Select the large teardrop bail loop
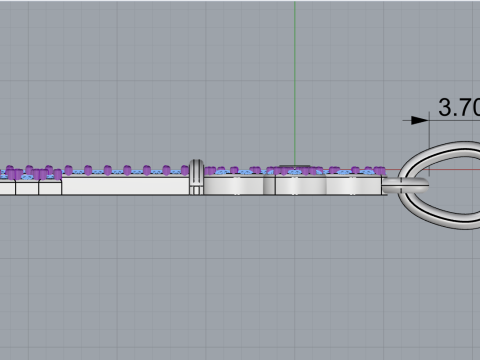Image resolution: width=480 pixels, height=360 pixels. [x=439, y=185]
